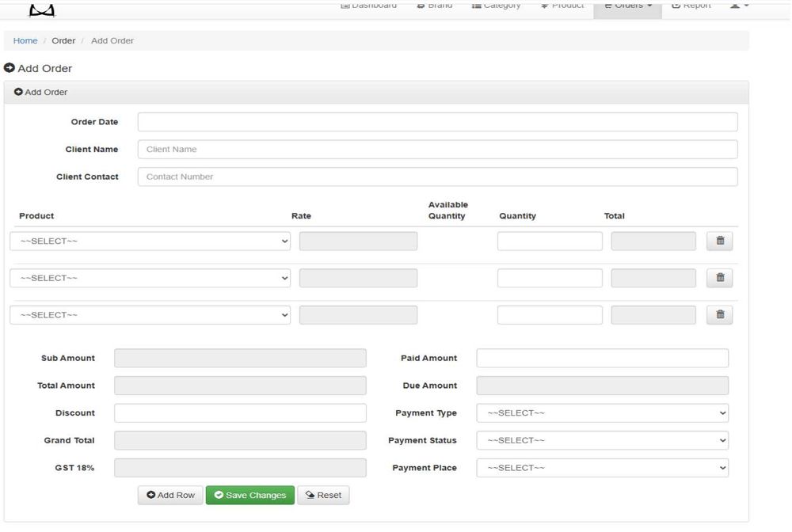792x532 pixels.
Task: Click the Total field in second product row
Action: click(x=653, y=278)
